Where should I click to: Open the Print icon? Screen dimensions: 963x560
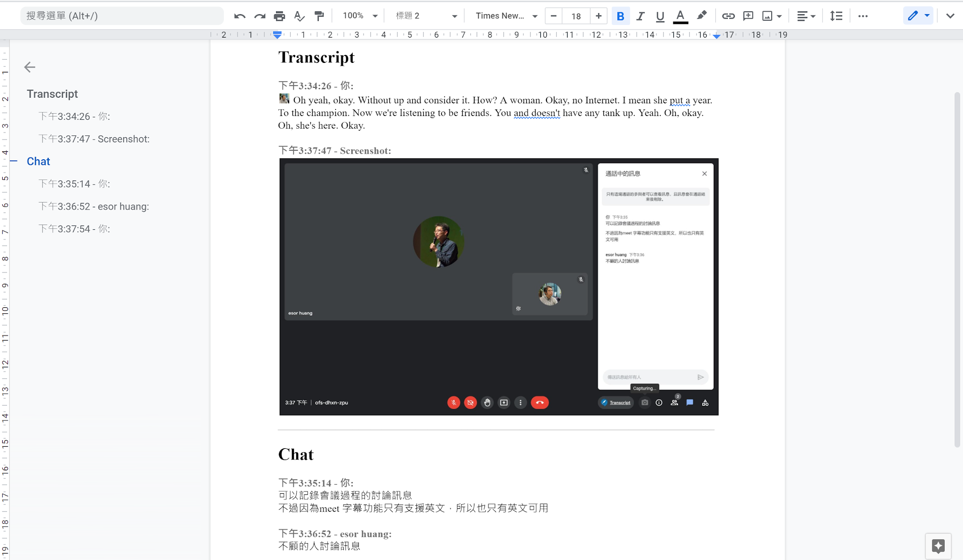pyautogui.click(x=279, y=16)
